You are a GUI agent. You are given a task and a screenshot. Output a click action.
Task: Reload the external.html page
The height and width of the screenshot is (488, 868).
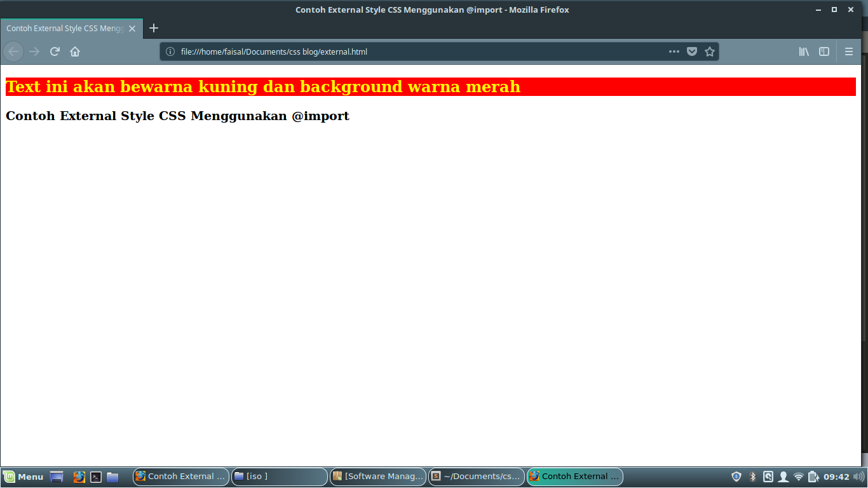[x=55, y=51]
